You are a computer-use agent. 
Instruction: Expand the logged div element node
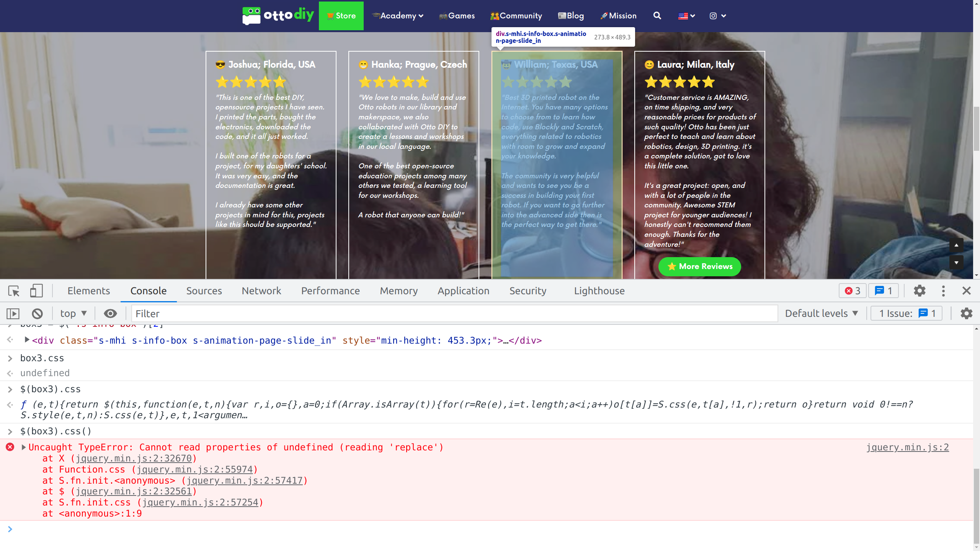click(x=27, y=340)
